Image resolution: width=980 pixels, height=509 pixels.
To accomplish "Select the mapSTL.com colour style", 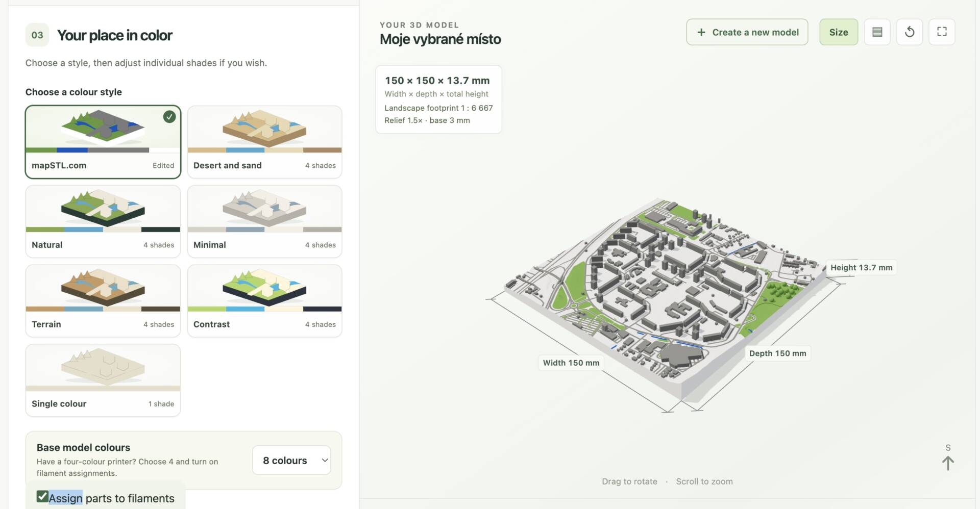I will (x=103, y=142).
